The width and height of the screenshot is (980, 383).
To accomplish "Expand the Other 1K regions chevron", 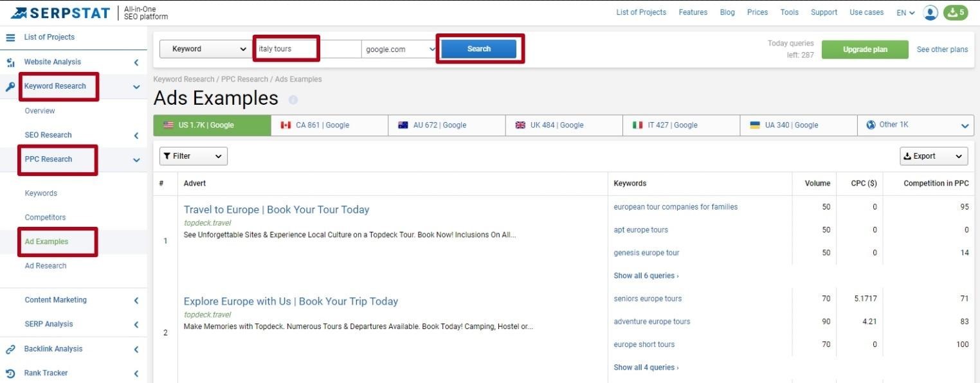I will (965, 126).
